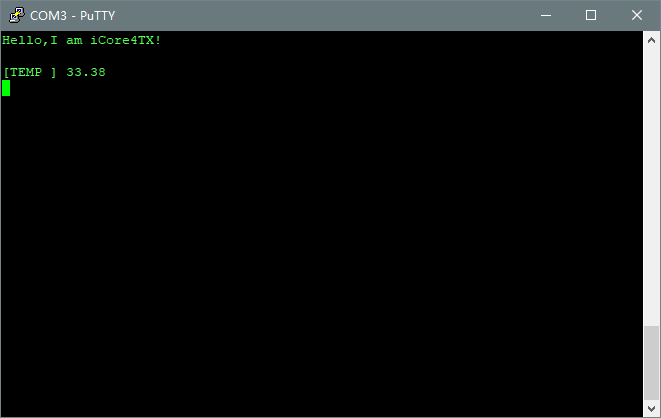Click the scrollbar up arrow
Viewport: 661px width, 418px height.
(651, 40)
